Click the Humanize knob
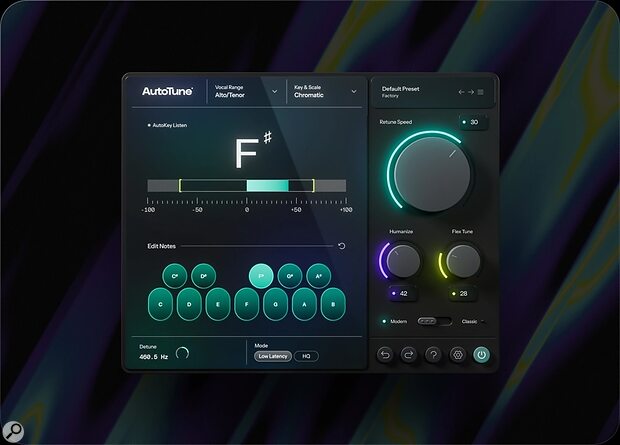 point(403,261)
